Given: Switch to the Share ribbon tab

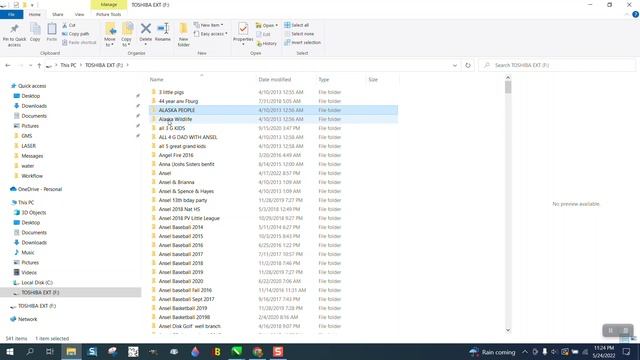Looking at the screenshot, I should (58, 14).
